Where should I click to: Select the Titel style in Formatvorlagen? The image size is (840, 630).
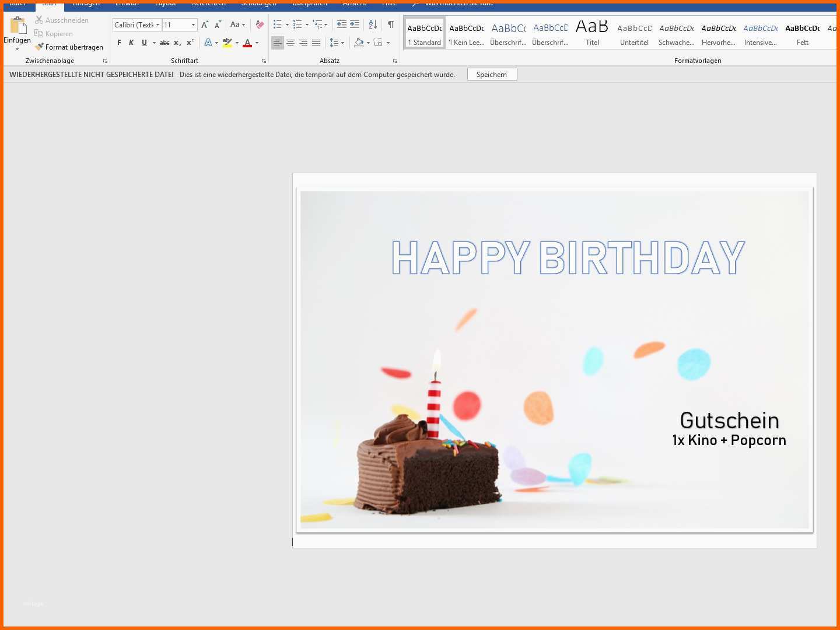click(x=592, y=32)
